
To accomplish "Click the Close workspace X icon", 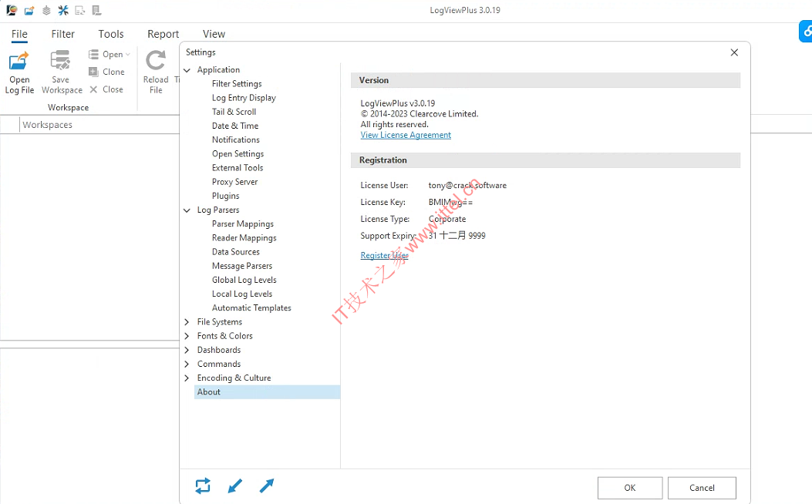I will (93, 89).
